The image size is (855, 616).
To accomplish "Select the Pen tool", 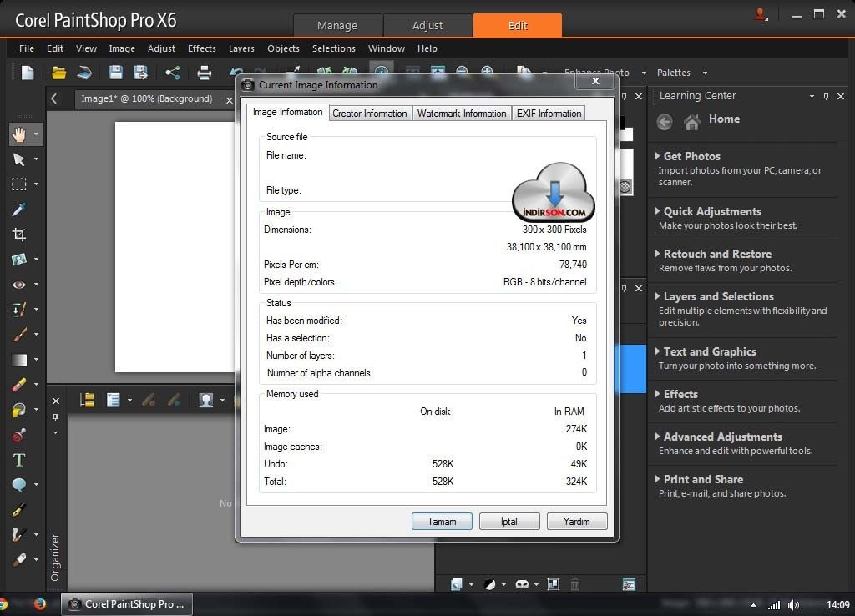I will tap(19, 510).
